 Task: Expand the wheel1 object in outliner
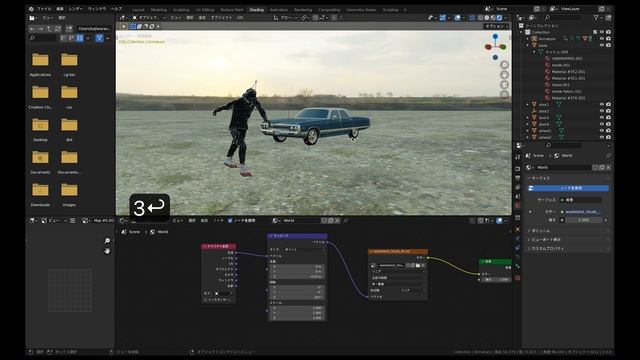pos(527,131)
